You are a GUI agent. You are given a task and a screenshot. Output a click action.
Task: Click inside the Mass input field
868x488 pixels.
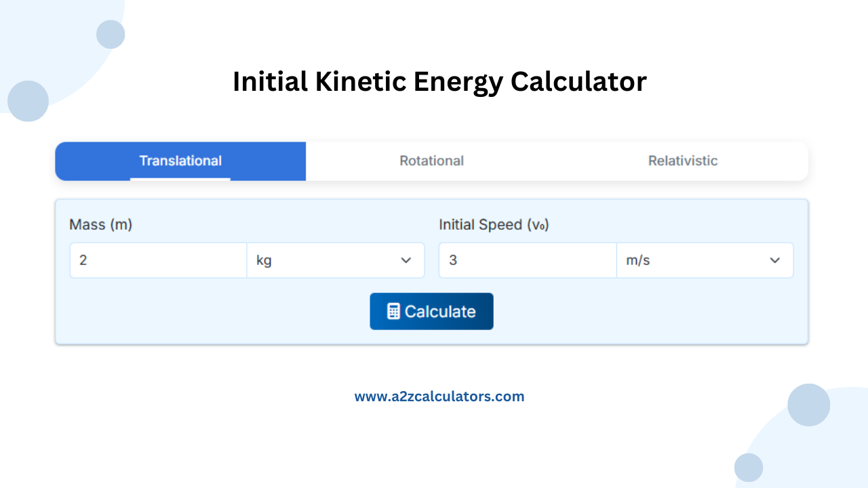[x=158, y=260]
